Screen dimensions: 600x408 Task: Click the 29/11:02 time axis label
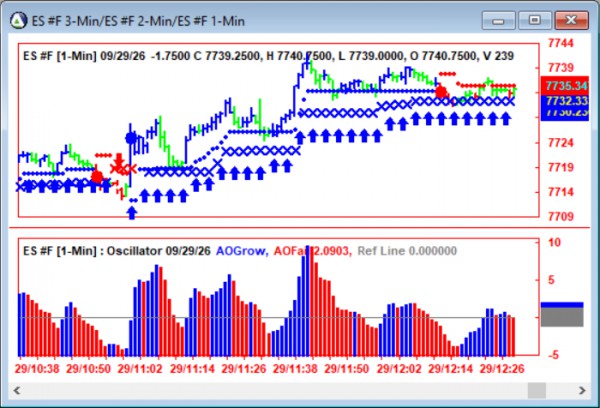140,369
